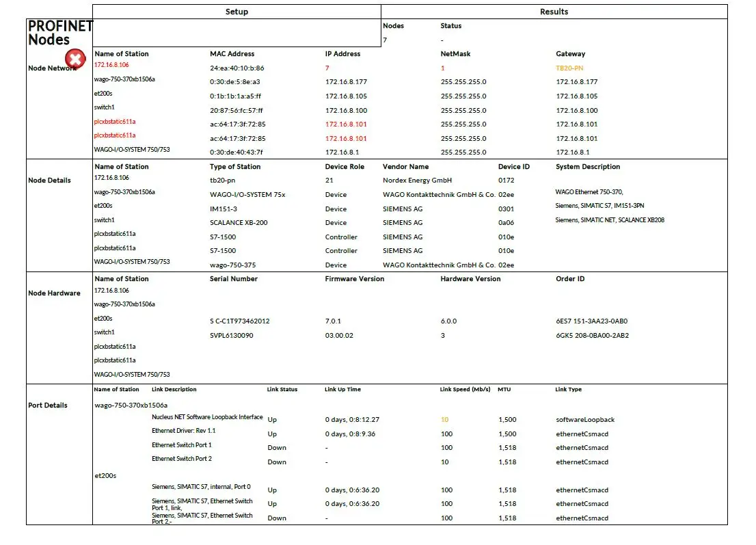Click the Port Details section label
This screenshot has width=756, height=545.
click(x=48, y=405)
